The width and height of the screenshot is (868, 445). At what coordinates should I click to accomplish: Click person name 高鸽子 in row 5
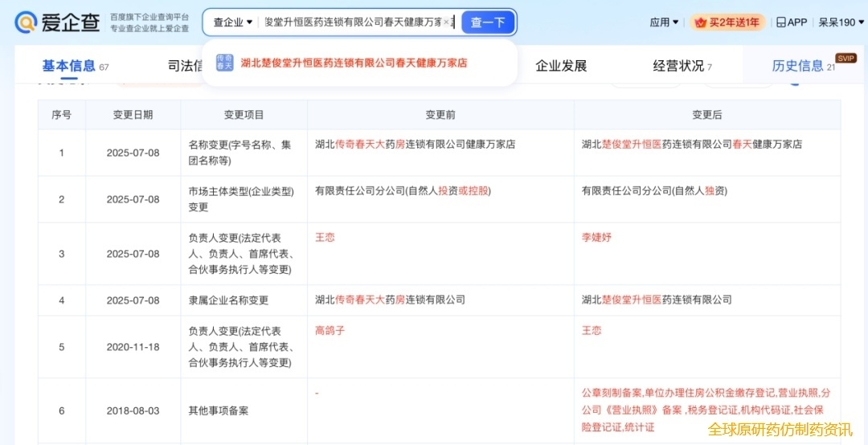(330, 331)
